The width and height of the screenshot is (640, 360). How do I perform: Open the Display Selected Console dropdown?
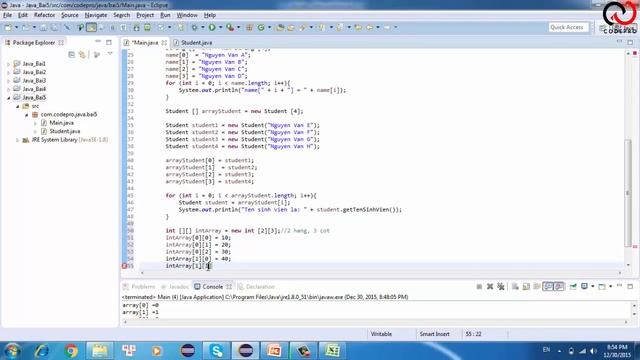(x=592, y=287)
